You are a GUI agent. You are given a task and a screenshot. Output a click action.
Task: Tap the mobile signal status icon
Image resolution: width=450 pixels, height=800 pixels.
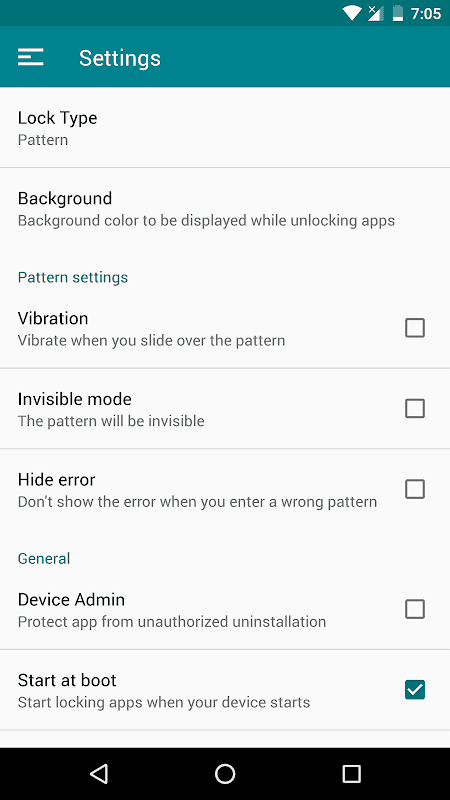pos(376,13)
